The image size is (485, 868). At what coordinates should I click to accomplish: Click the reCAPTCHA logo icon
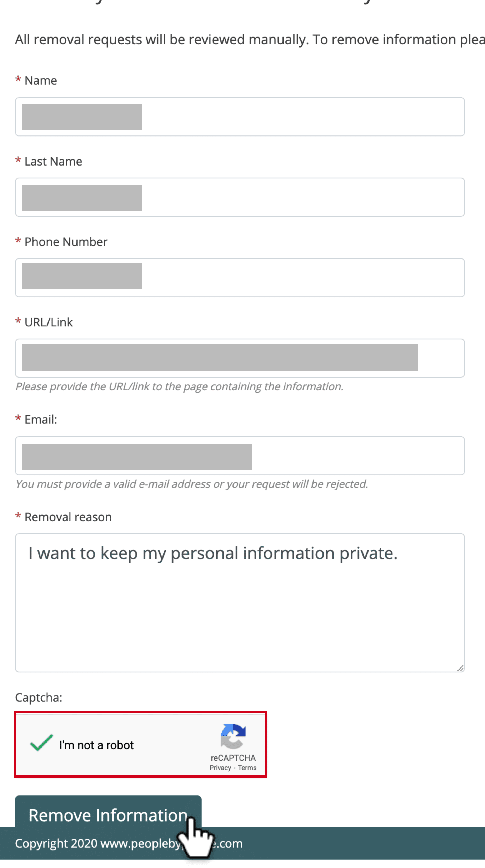pyautogui.click(x=233, y=737)
